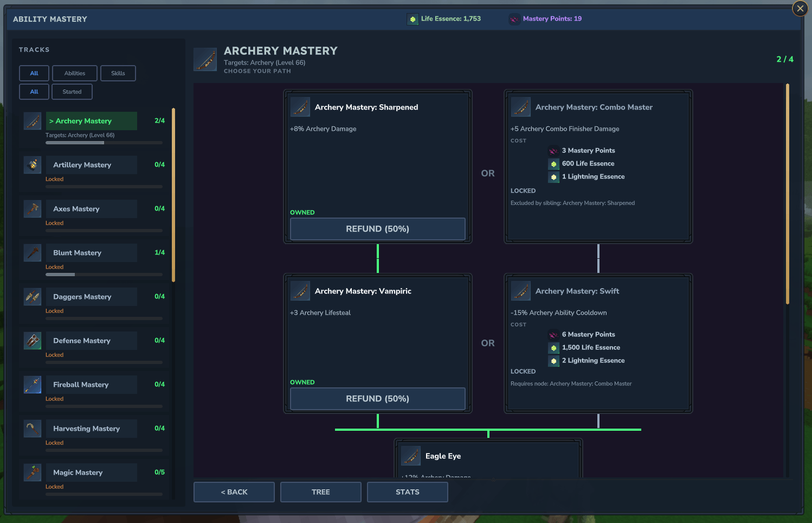
Task: Open the Archery Mastery track entry
Action: [94, 129]
